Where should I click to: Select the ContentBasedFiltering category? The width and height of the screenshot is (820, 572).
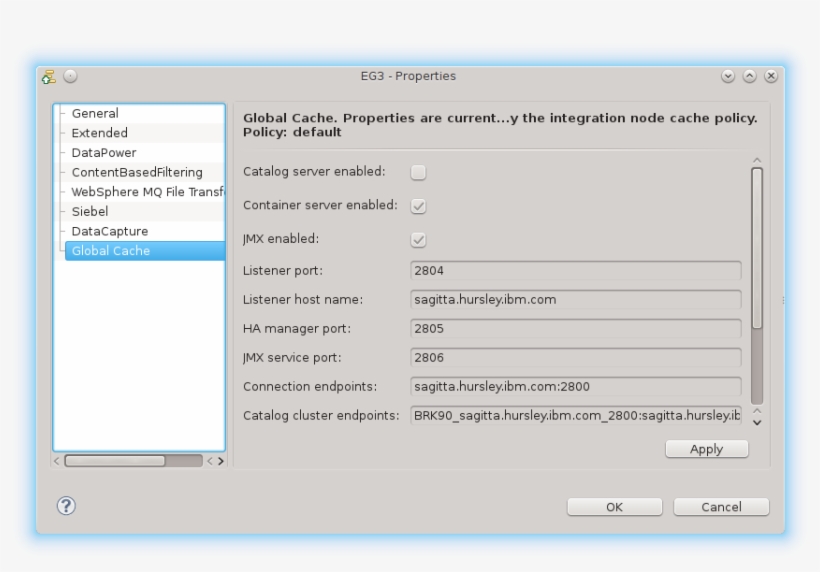point(136,172)
